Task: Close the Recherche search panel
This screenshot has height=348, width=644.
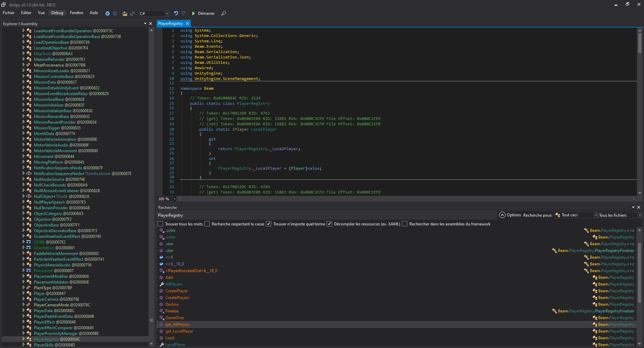Action: (x=639, y=207)
